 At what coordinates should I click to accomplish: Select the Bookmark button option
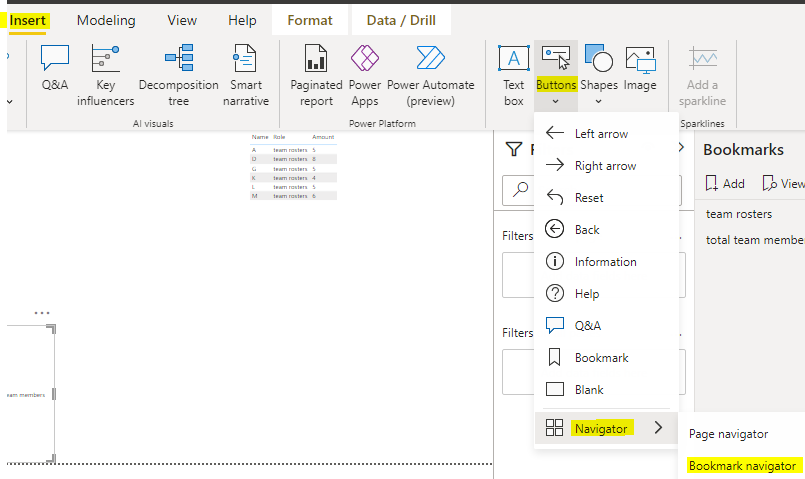click(606, 357)
